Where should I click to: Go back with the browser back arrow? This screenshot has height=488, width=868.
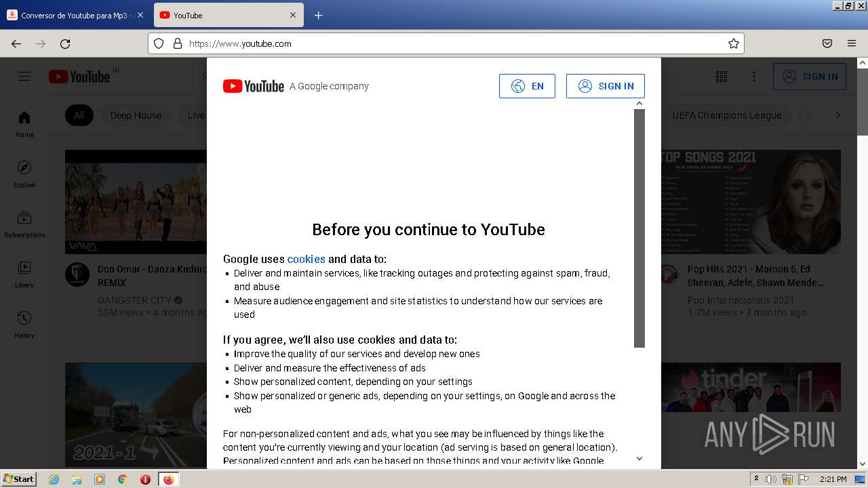(16, 43)
